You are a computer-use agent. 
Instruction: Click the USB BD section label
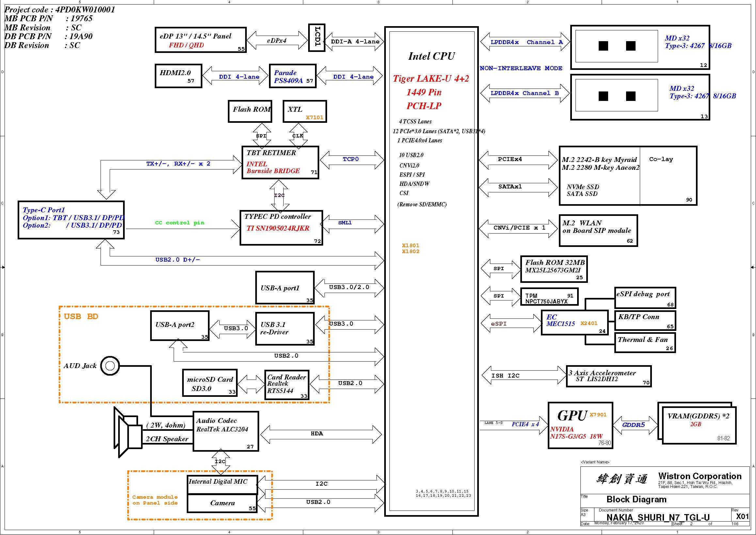[81, 316]
